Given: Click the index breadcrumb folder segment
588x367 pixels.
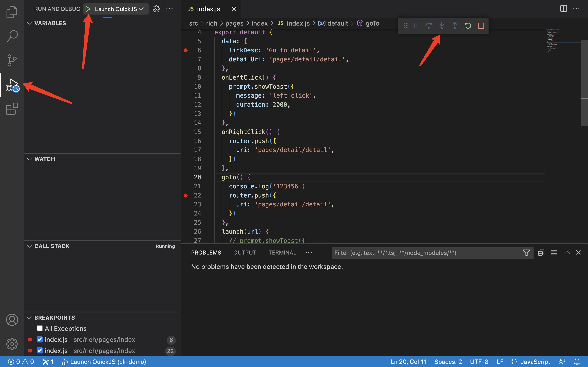Looking at the screenshot, I should click(x=259, y=23).
